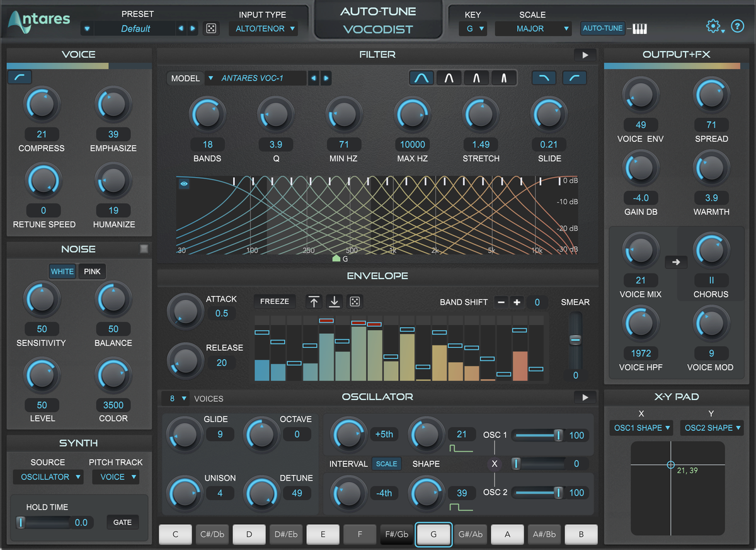Expand the Scale dropdown showing Major

[532, 28]
